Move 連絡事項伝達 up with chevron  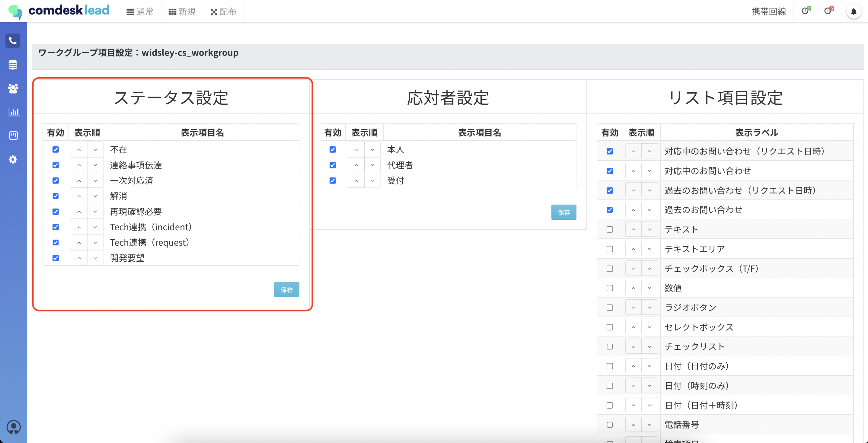click(x=79, y=165)
